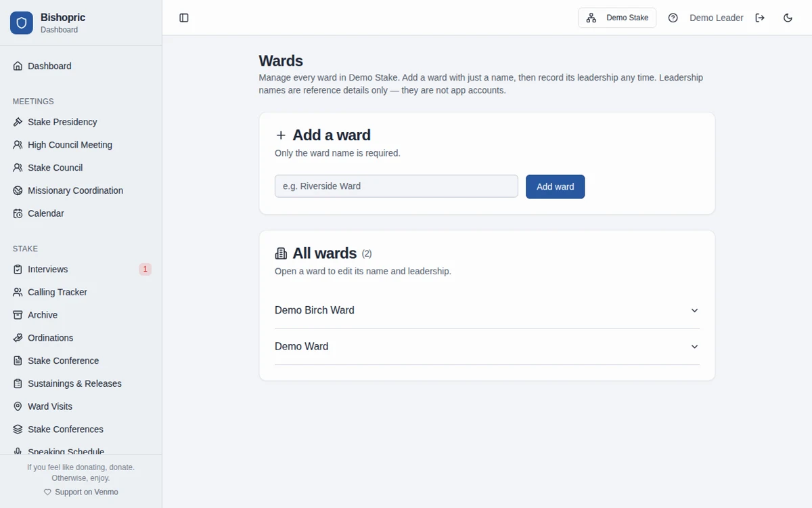The height and width of the screenshot is (508, 812).
Task: Click the Wards page heading
Action: click(281, 61)
